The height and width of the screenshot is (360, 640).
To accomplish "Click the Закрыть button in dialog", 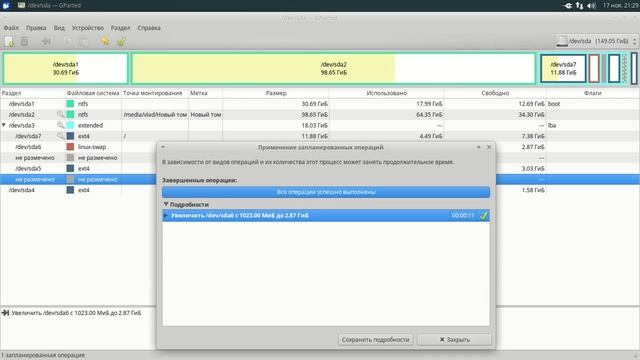I will click(x=454, y=340).
